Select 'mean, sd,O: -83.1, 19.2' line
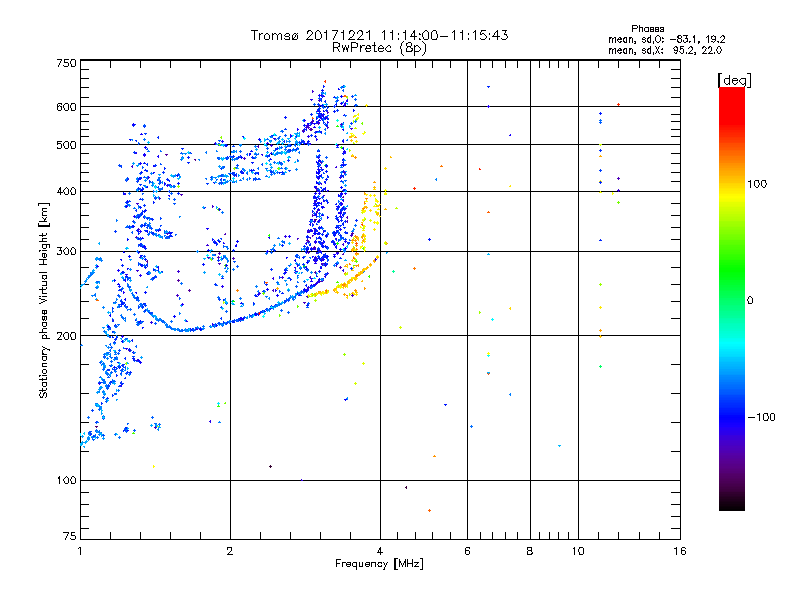Image resolution: width=800 pixels, height=600 pixels. 666,39
